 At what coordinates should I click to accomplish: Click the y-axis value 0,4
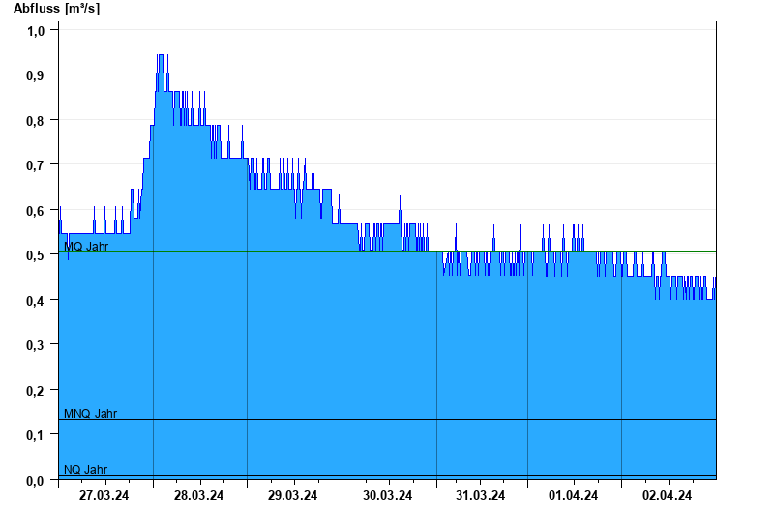click(x=35, y=301)
